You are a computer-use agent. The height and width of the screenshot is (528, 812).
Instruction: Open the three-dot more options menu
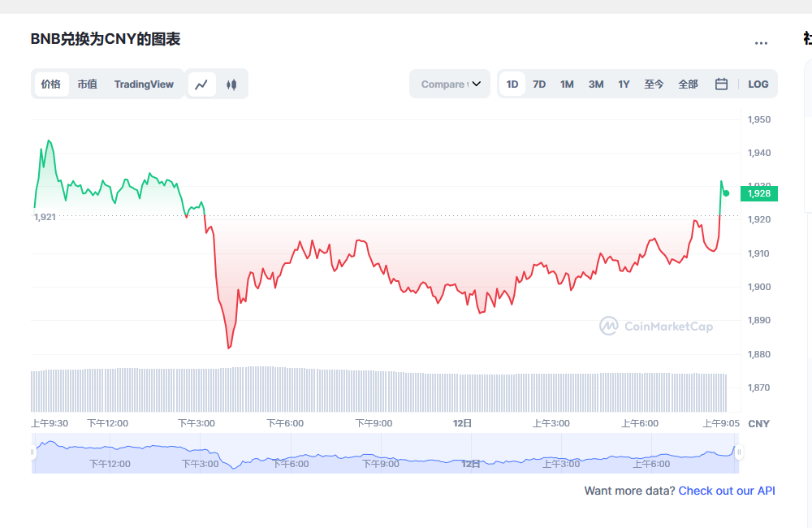pyautogui.click(x=761, y=43)
